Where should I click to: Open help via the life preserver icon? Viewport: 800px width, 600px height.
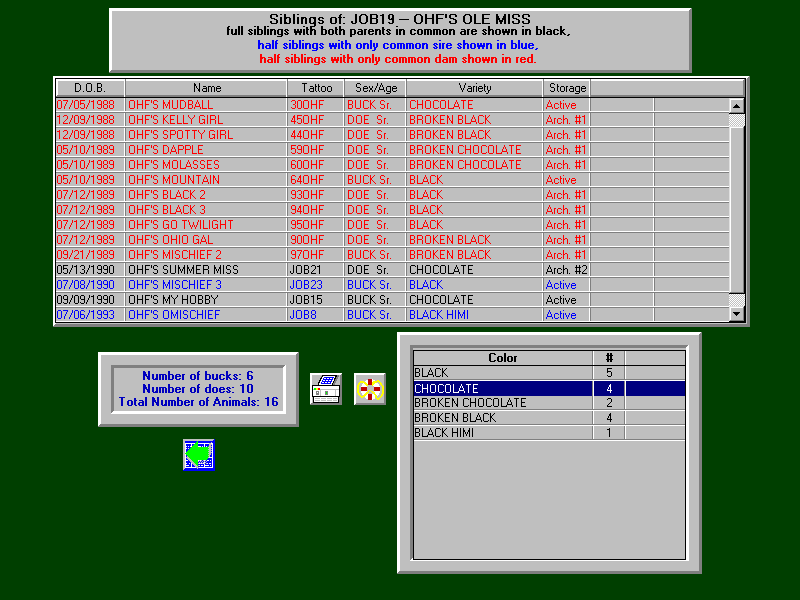pyautogui.click(x=369, y=389)
